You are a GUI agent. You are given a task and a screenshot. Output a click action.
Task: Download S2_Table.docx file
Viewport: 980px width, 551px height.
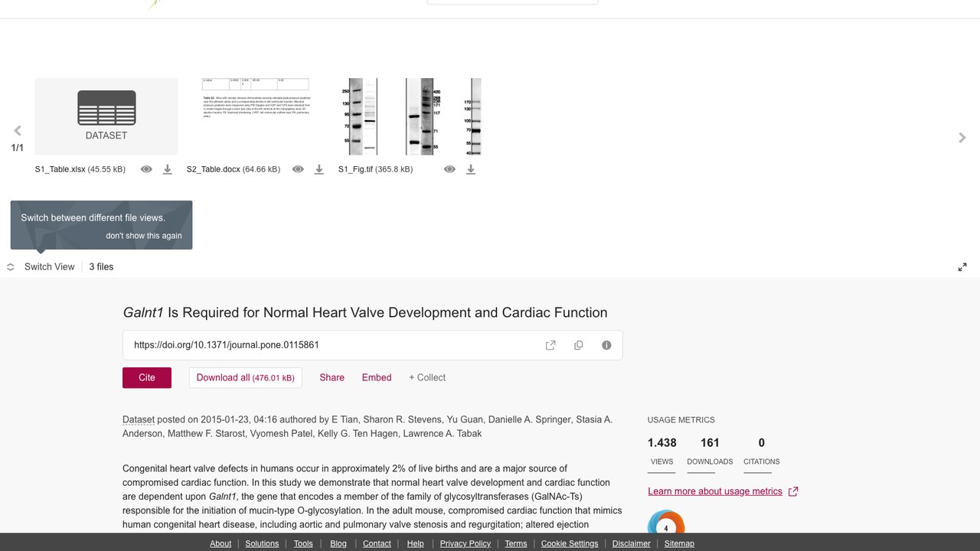pyautogui.click(x=318, y=169)
